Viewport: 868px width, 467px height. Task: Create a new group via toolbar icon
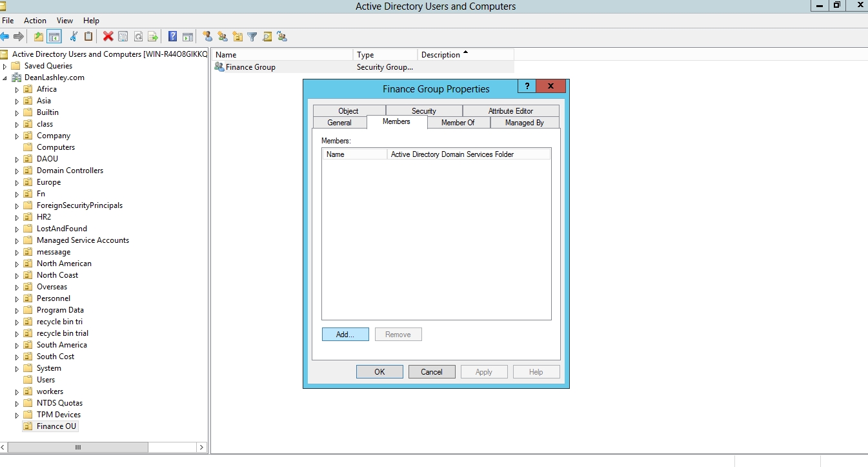click(223, 37)
